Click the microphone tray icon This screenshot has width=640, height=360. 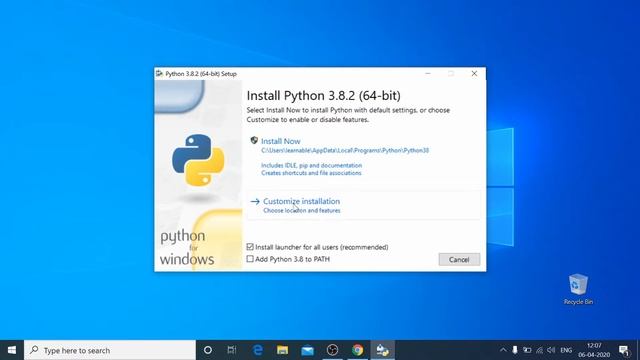coord(515,350)
